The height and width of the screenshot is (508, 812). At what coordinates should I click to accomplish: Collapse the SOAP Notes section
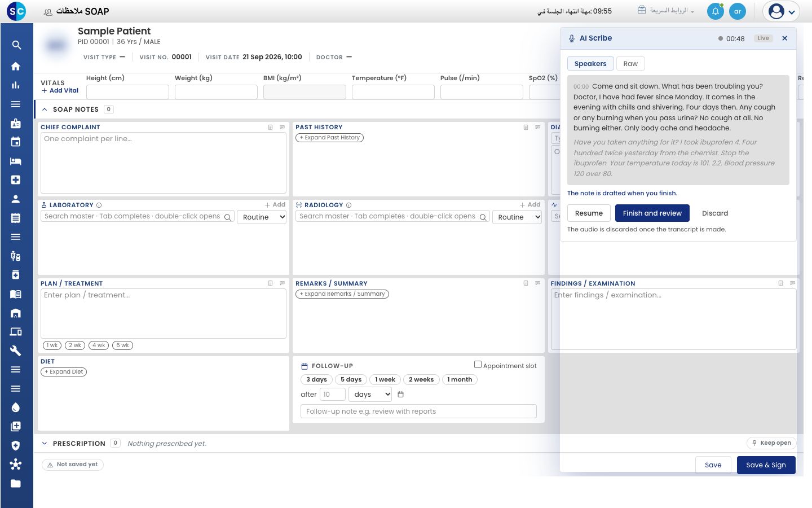coord(45,110)
